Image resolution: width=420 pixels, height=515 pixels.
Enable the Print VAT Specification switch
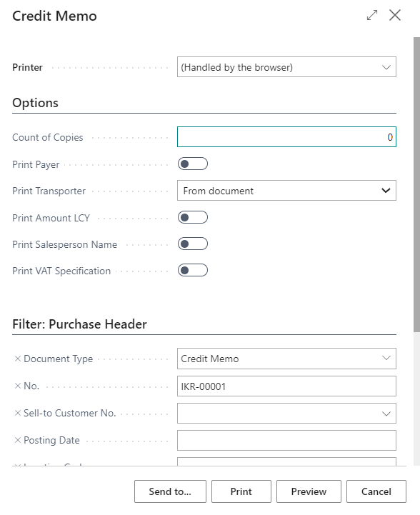193,271
